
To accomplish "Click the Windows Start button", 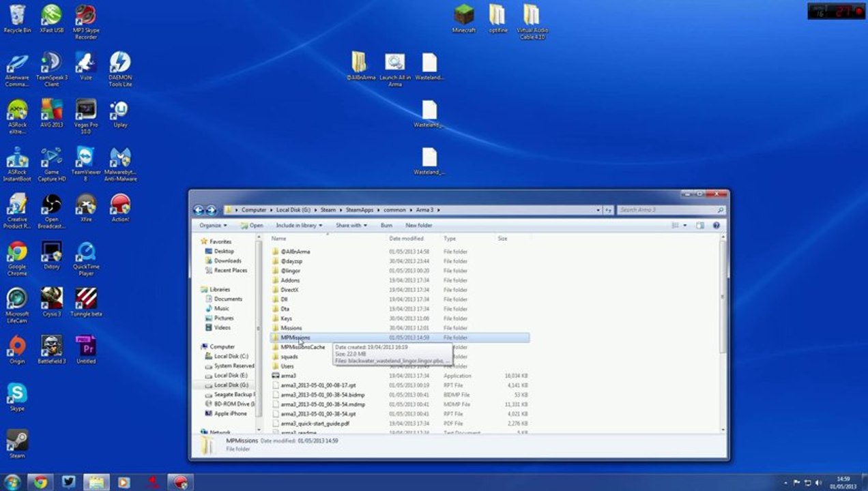I will click(12, 482).
